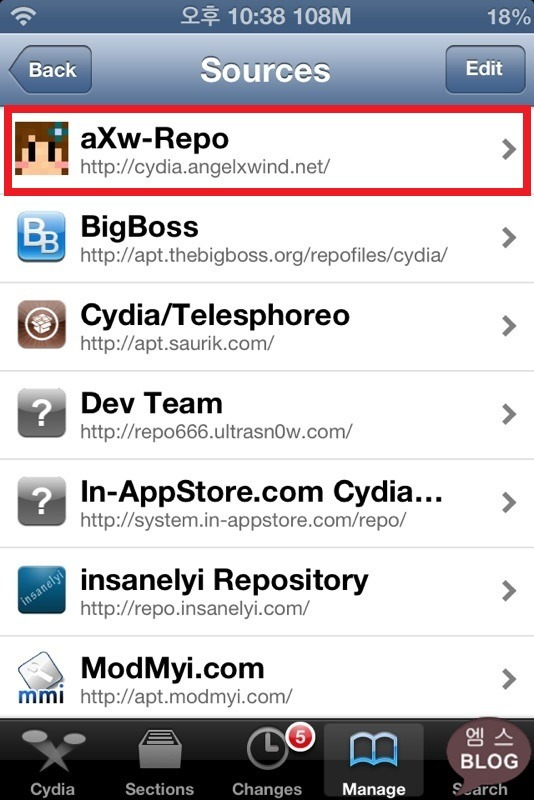Viewport: 534px width, 800px height.
Task: Tap the Wi-Fi status icon
Action: point(23,16)
